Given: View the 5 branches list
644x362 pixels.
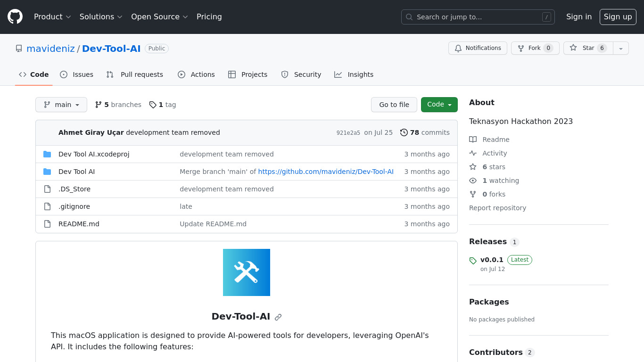Looking at the screenshot, I should (x=118, y=105).
